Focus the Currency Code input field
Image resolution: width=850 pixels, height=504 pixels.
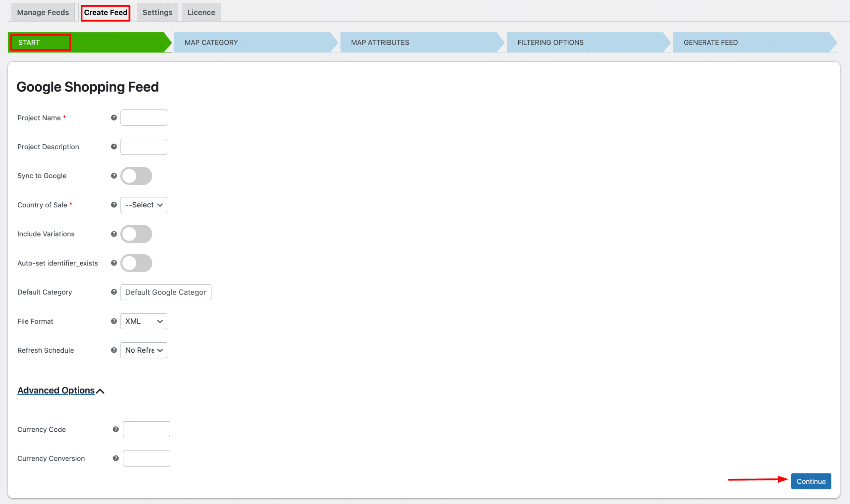(146, 429)
